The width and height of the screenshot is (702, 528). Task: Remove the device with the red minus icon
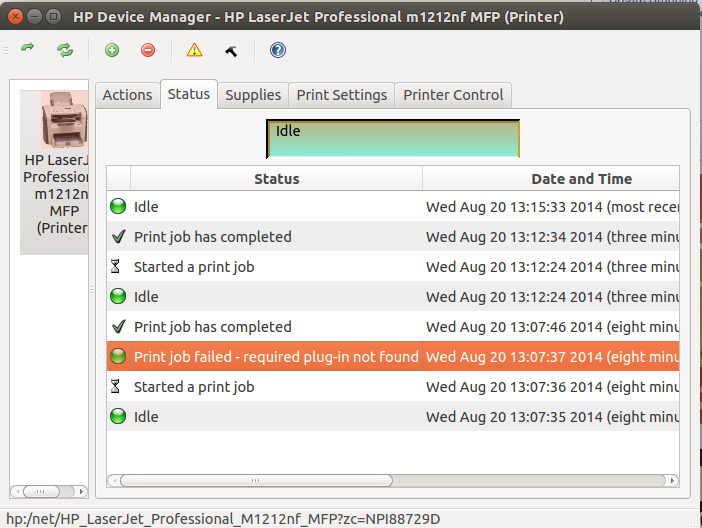148,50
